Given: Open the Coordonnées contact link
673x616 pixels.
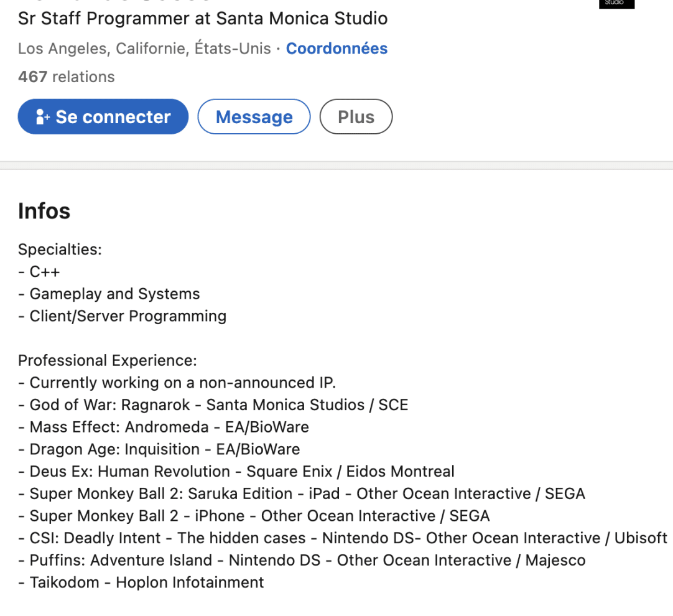Looking at the screenshot, I should click(337, 49).
